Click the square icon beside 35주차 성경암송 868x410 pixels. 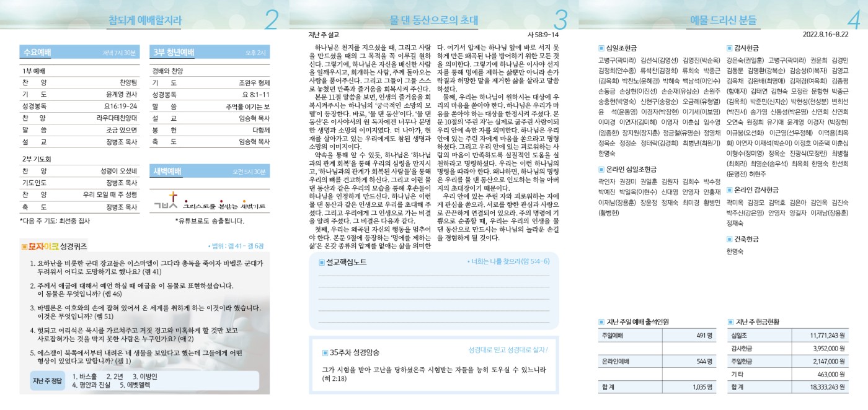[325, 352]
